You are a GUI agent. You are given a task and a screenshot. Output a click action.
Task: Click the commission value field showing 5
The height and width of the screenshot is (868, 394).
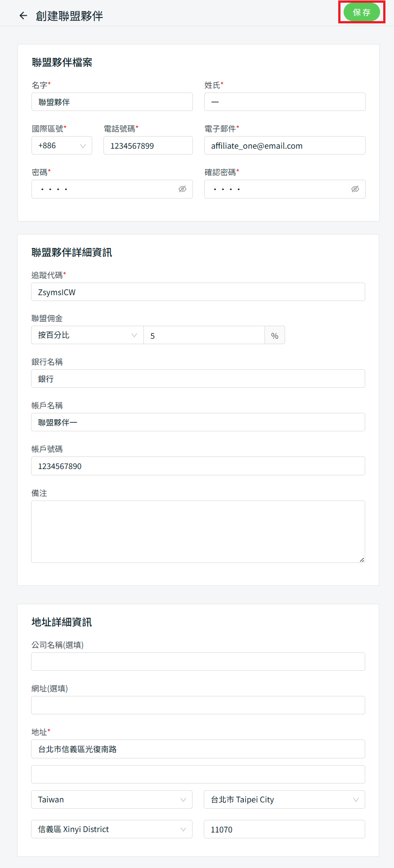click(204, 336)
